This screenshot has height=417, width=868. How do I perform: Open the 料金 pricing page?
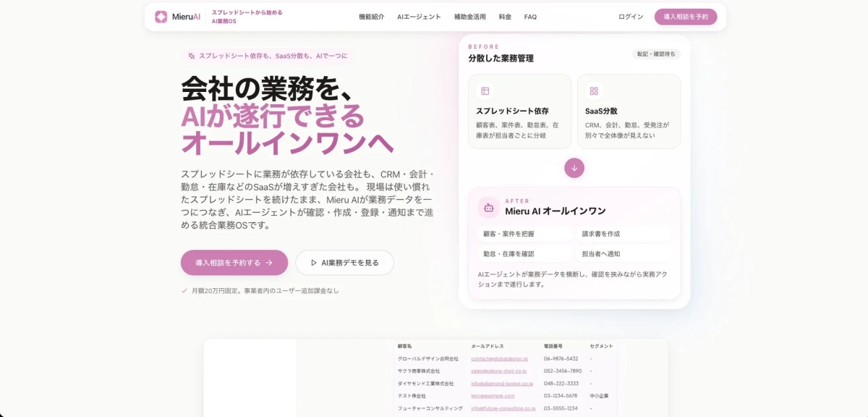[505, 17]
